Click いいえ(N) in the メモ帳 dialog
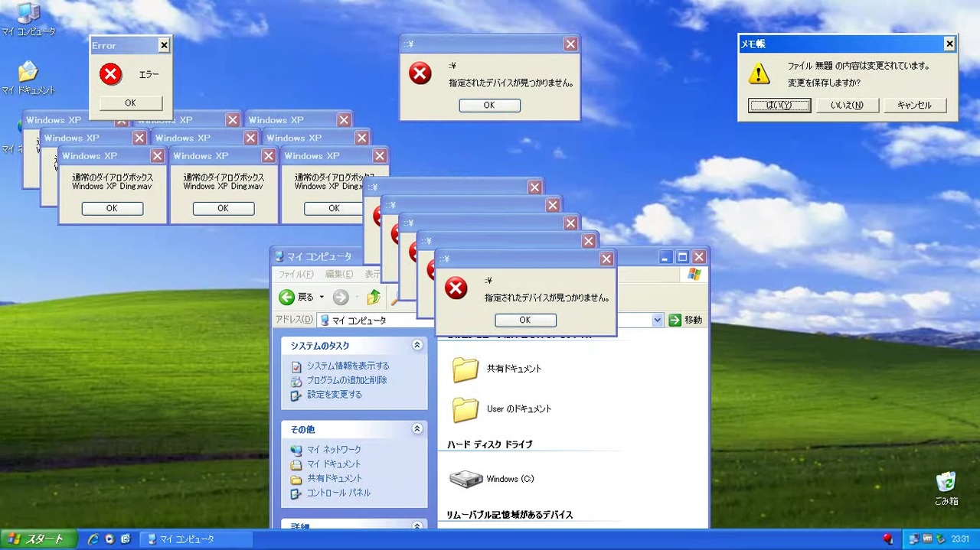This screenshot has height=550, width=980. click(x=847, y=106)
